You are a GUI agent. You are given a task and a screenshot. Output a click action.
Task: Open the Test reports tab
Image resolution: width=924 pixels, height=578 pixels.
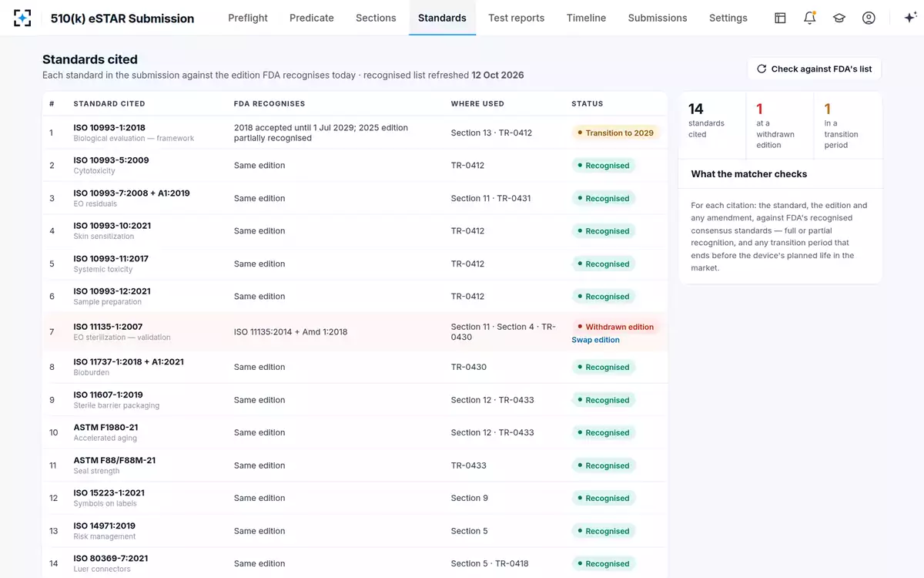(516, 18)
